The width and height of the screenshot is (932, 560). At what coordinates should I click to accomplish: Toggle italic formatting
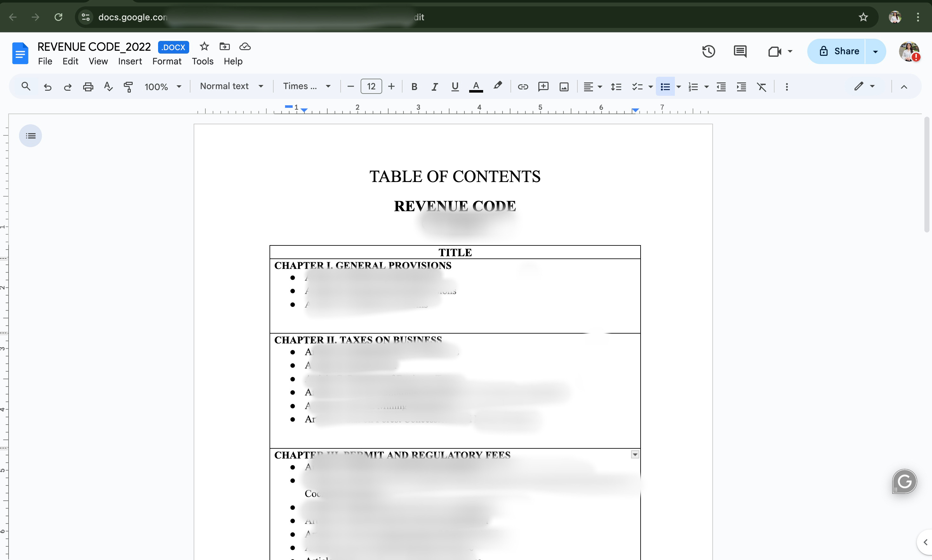coord(435,87)
